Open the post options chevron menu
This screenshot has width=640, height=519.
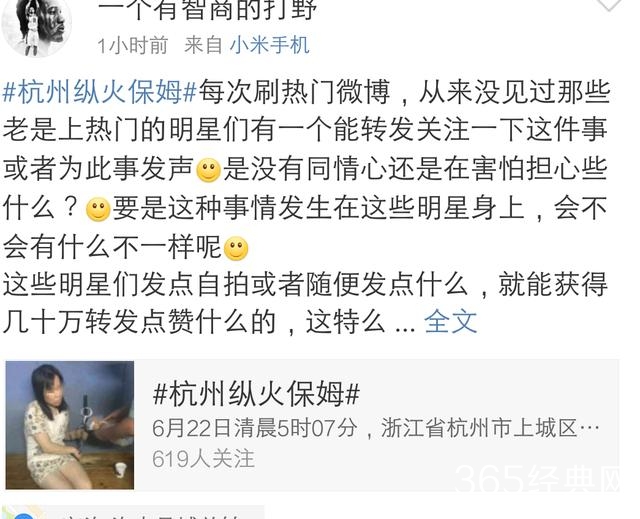coord(609,4)
